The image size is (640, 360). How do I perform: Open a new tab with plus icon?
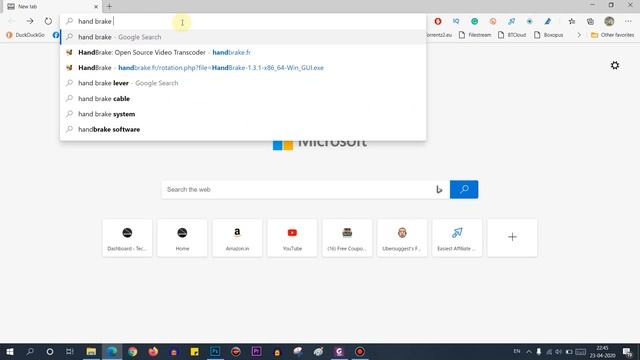pyautogui.click(x=109, y=7)
